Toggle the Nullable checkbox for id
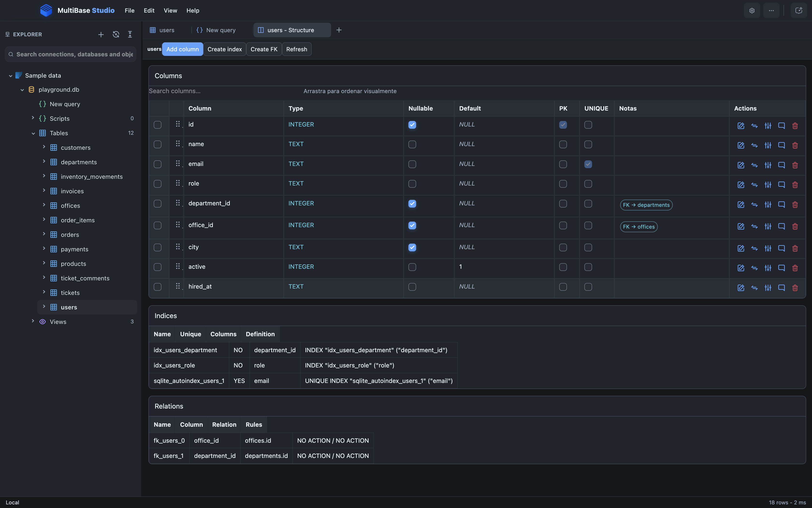812x508 pixels. pos(412,125)
